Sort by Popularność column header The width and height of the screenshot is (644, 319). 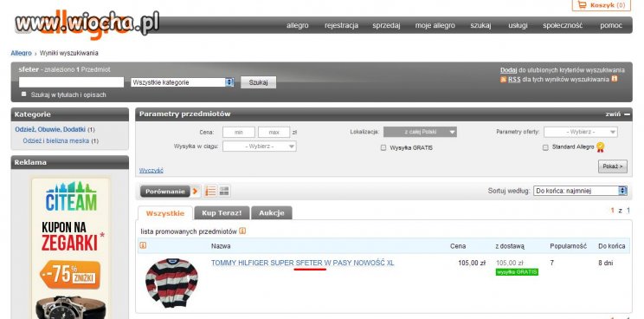(568, 246)
